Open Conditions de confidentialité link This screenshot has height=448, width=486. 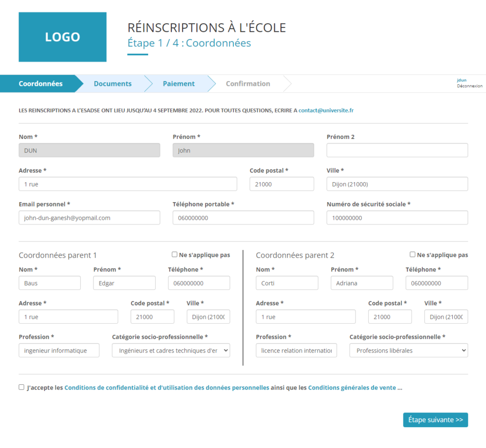[x=167, y=388]
